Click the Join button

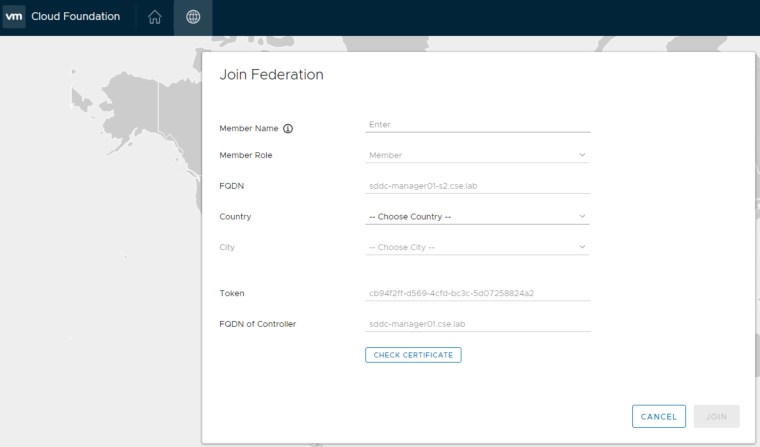pos(716,416)
